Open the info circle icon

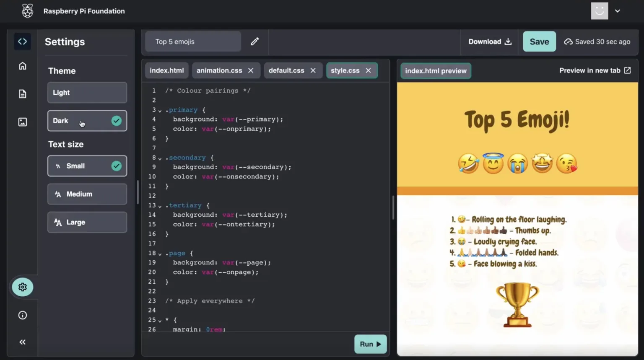[23, 315]
